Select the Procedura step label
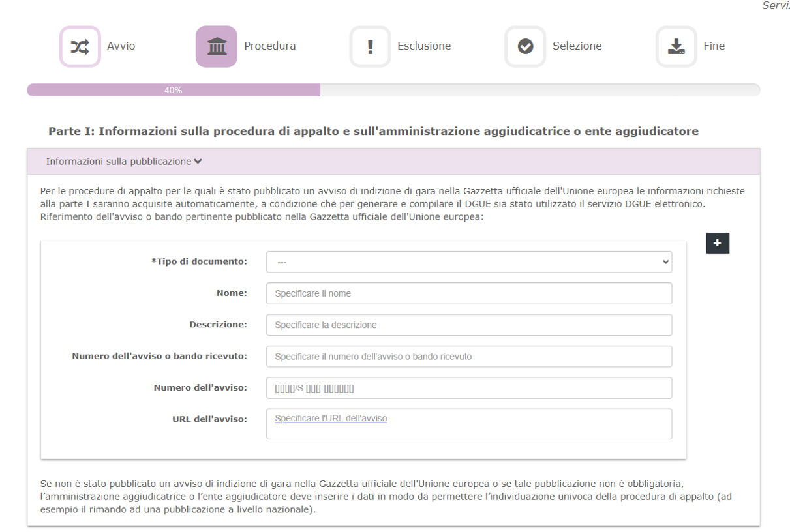Image resolution: width=790 pixels, height=532 pixels. pyautogui.click(x=269, y=46)
